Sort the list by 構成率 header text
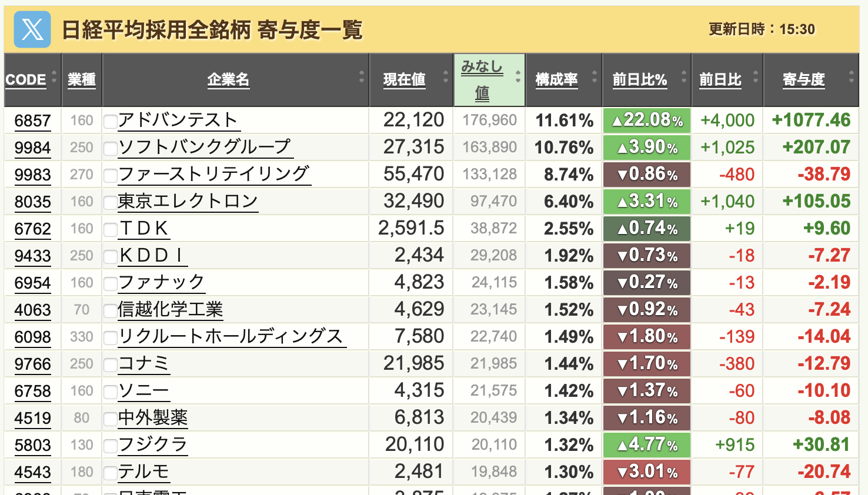The height and width of the screenshot is (495, 868). [556, 79]
